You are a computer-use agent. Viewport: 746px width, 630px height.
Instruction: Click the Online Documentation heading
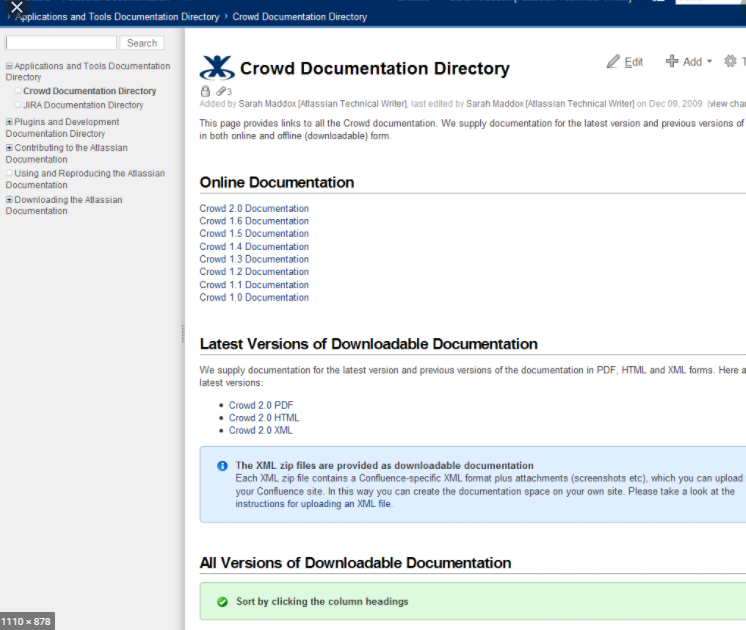click(277, 183)
